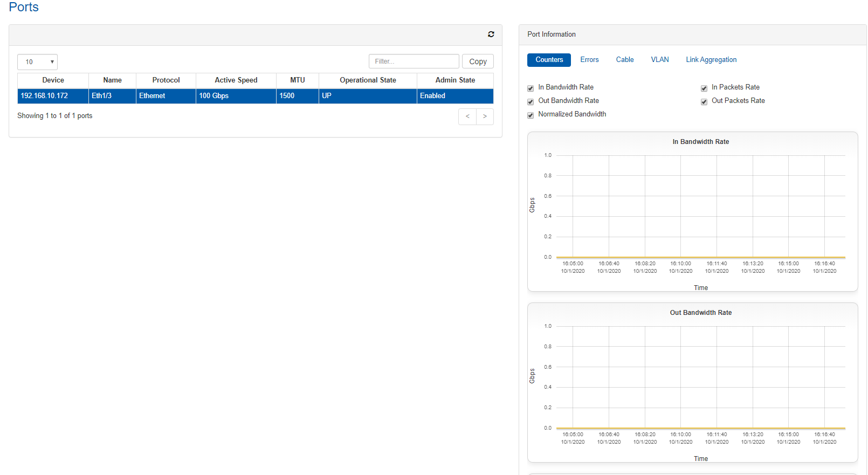Open the Link Aggregation tab
This screenshot has height=475, width=868.
711,60
